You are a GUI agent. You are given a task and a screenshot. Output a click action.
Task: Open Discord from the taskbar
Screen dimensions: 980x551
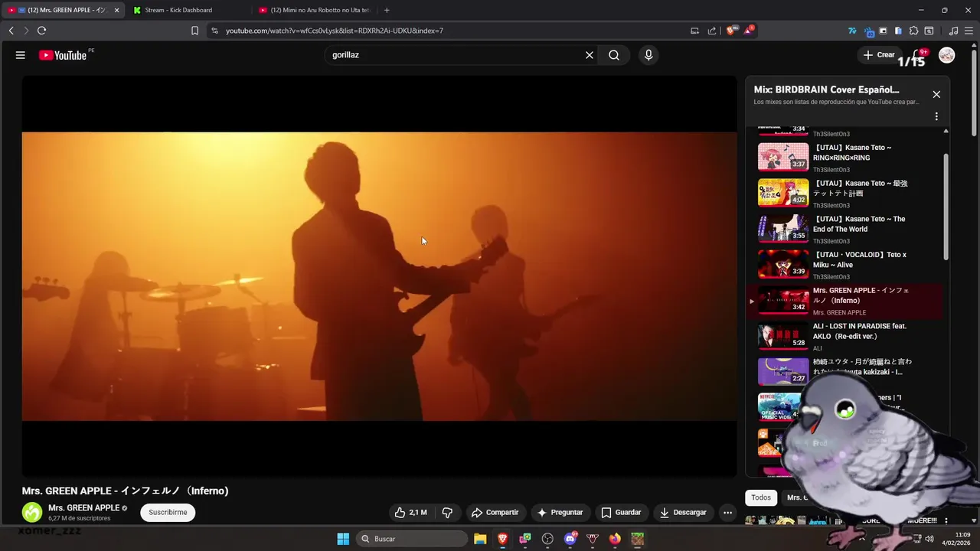click(x=570, y=539)
